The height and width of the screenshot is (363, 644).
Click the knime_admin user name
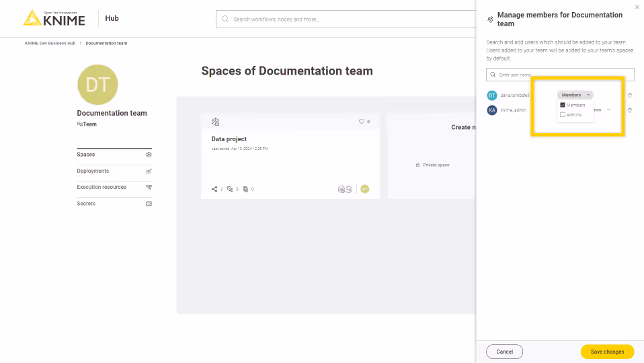(x=514, y=110)
